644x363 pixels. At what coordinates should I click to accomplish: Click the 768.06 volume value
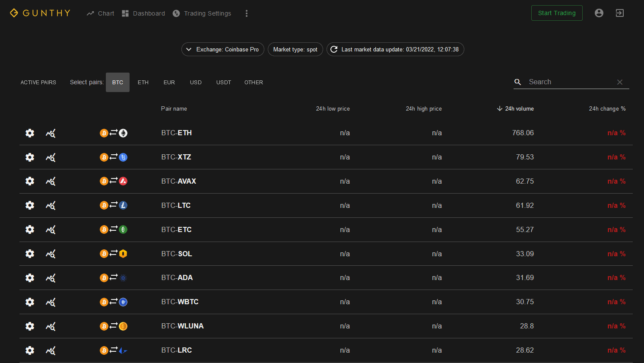click(523, 133)
